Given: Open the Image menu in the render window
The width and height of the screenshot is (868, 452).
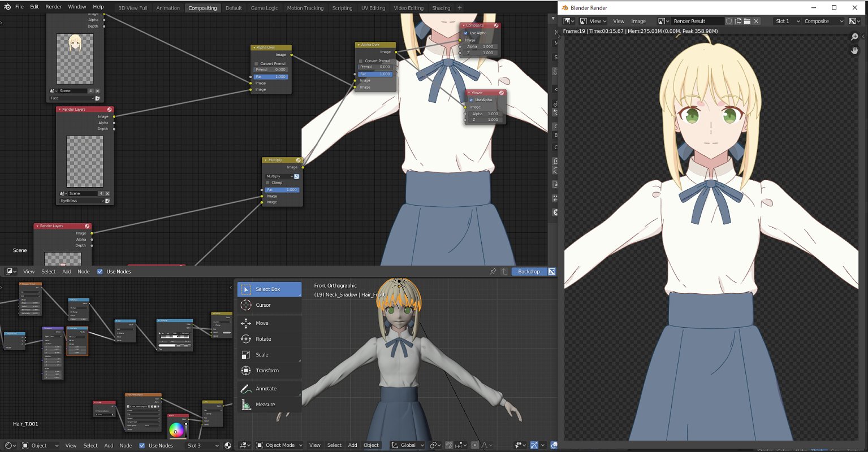Looking at the screenshot, I should (x=638, y=21).
